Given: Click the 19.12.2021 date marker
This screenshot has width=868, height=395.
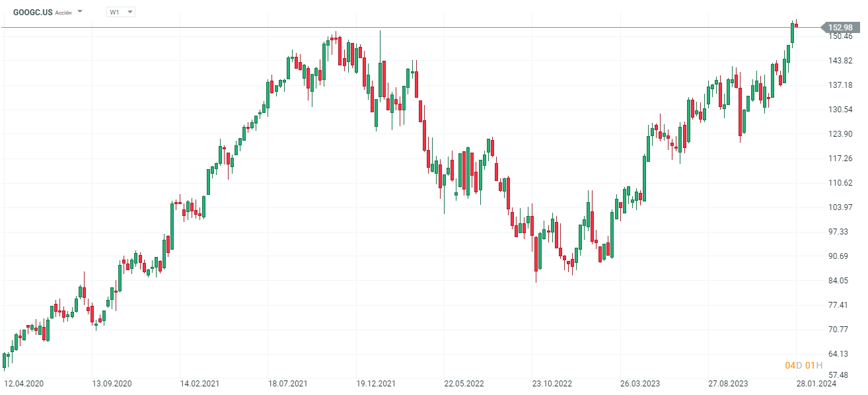Looking at the screenshot, I should (x=376, y=383).
